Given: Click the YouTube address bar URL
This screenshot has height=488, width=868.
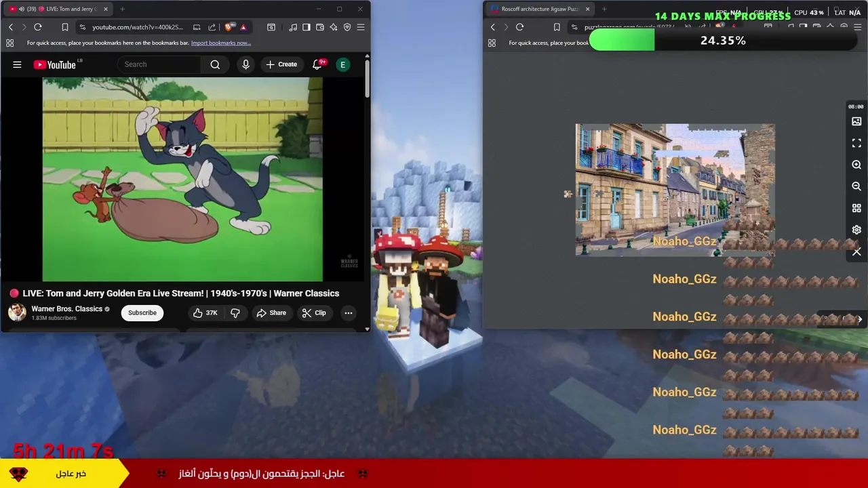Looking at the screenshot, I should [x=138, y=27].
